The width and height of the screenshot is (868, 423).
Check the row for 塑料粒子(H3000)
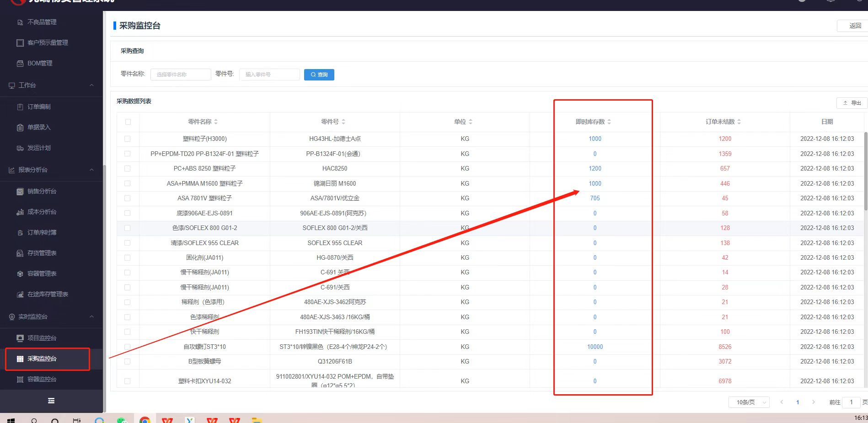point(128,139)
